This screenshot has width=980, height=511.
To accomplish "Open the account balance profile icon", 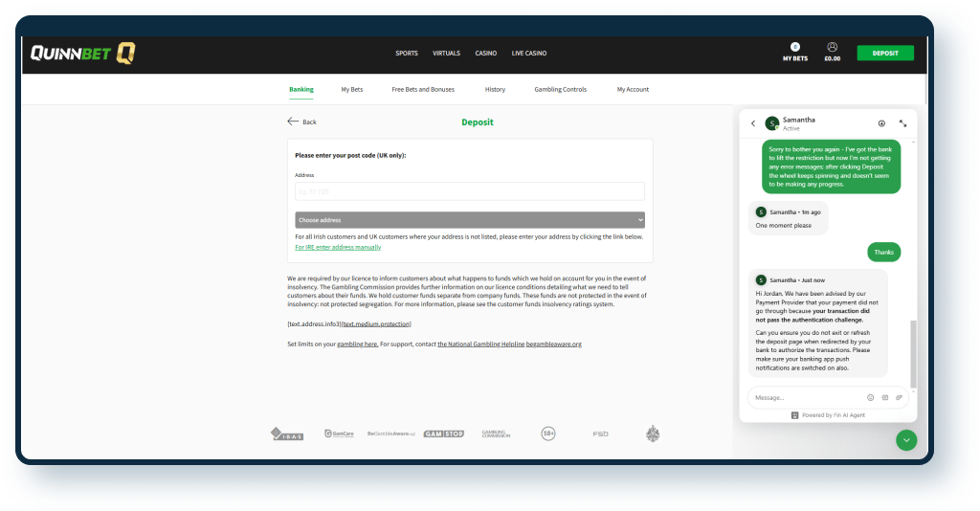I will 832,47.
